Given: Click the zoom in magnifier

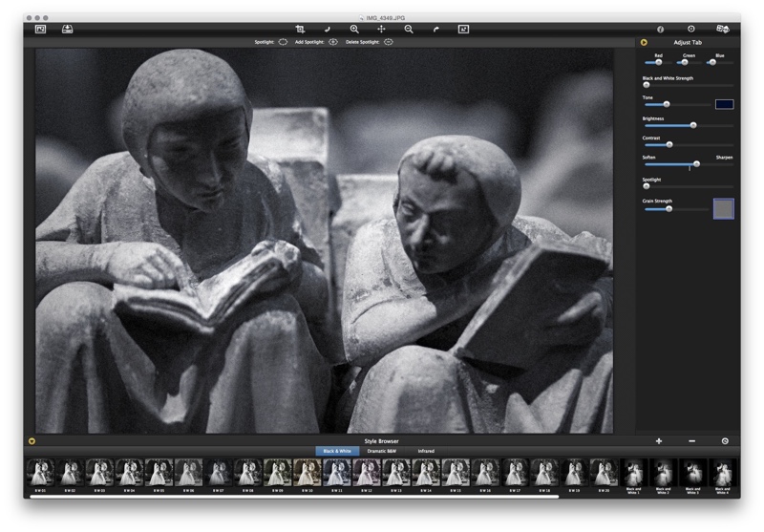Looking at the screenshot, I should pyautogui.click(x=354, y=30).
